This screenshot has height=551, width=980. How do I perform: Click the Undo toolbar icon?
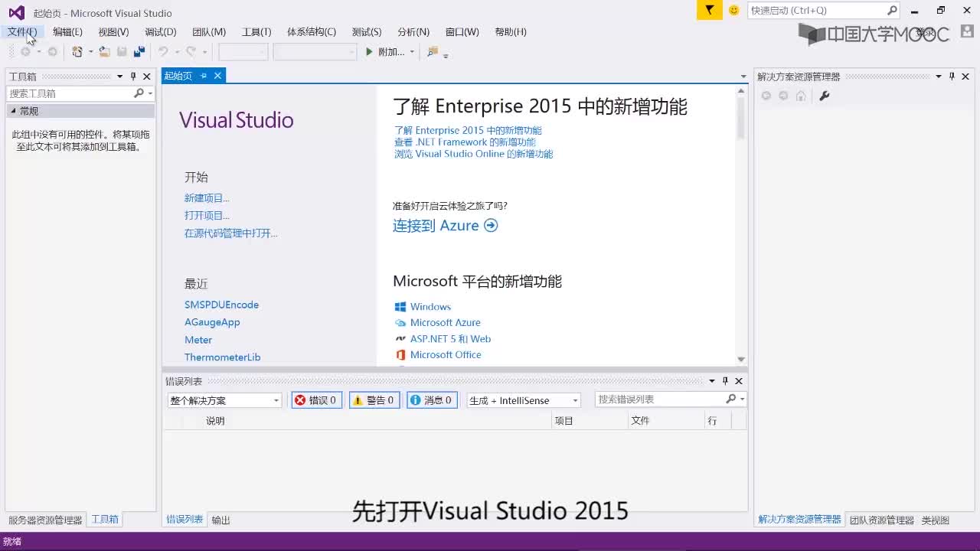[163, 52]
